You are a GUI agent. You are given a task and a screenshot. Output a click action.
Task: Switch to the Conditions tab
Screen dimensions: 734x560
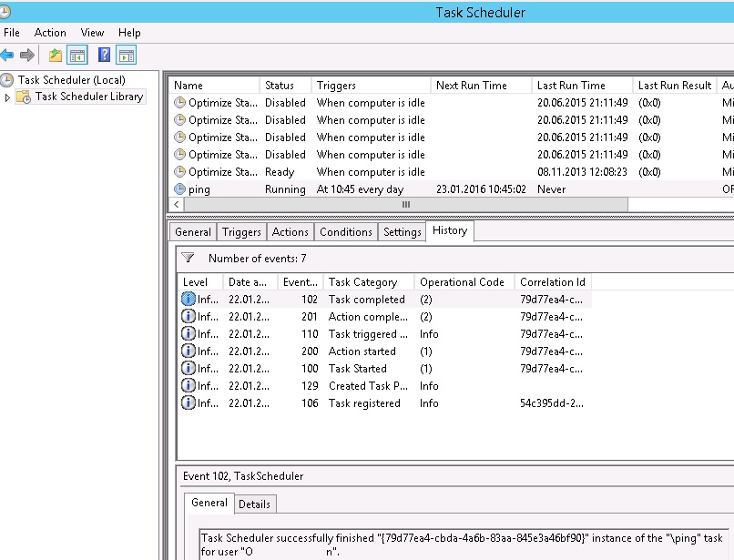pos(346,232)
